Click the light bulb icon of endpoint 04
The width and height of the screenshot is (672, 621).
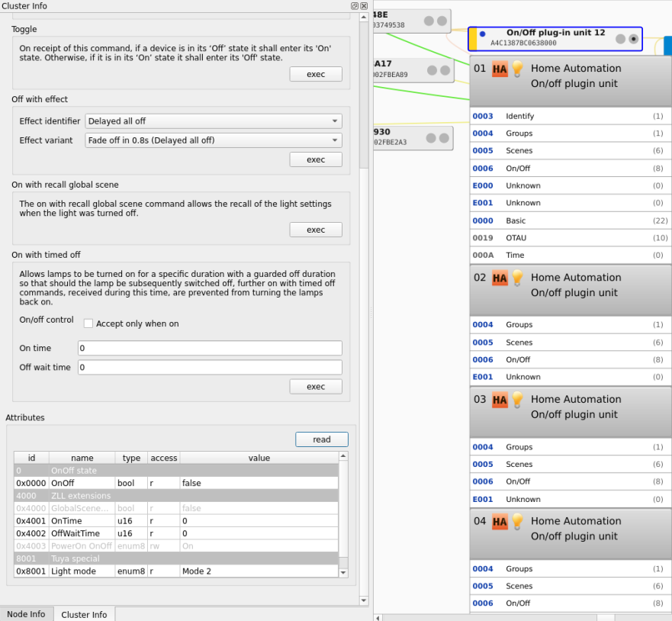(x=517, y=521)
